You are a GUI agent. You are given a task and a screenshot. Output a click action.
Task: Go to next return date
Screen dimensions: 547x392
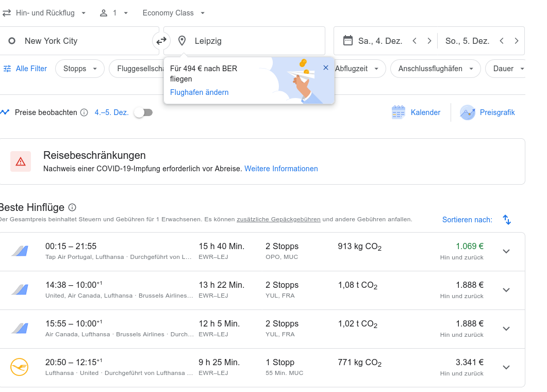[x=517, y=41]
